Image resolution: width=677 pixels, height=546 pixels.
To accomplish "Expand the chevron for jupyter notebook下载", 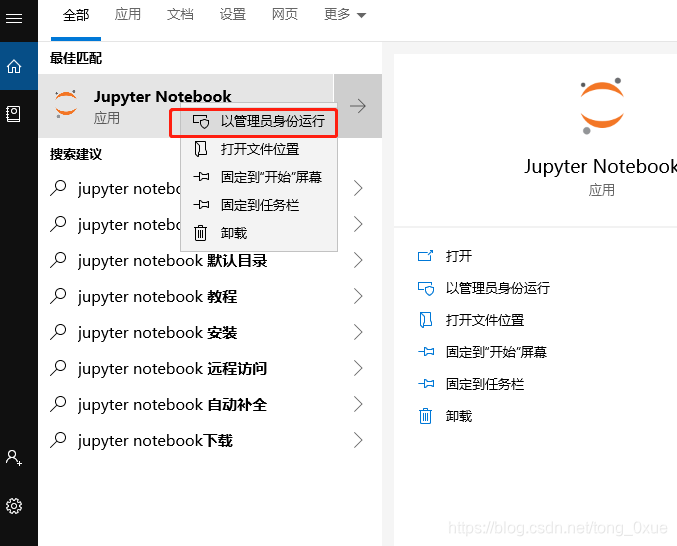I will coord(358,440).
